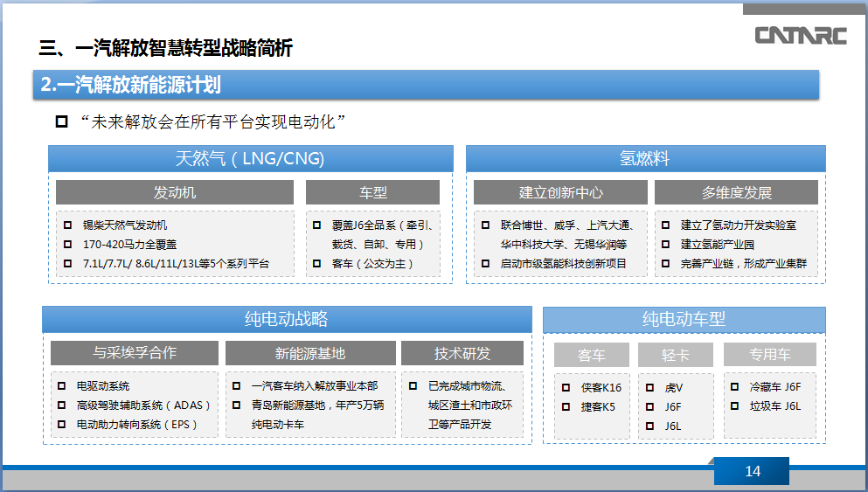Select text 建立氢能产业园
Viewport: 868px width, 492px height.
click(717, 245)
